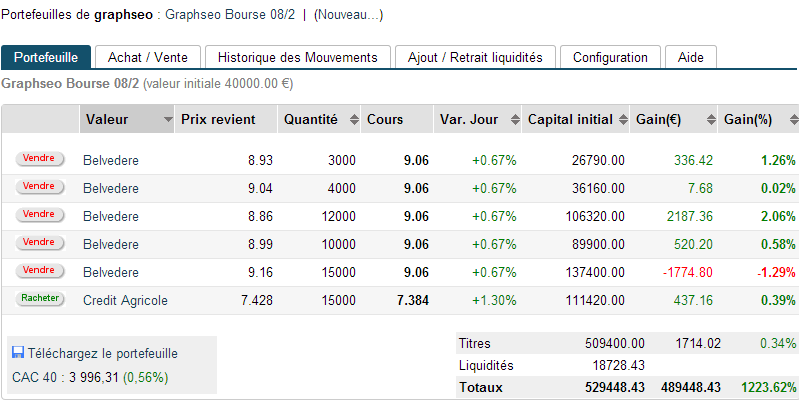Select the Aide tab

pos(691,57)
